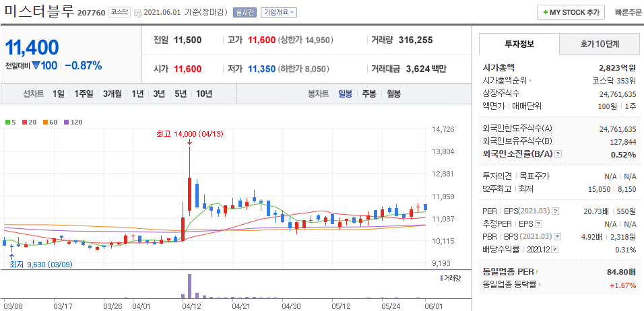Click the 외국인보유주식수 value 127,844
This screenshot has height=311, width=644.
[x=622, y=142]
